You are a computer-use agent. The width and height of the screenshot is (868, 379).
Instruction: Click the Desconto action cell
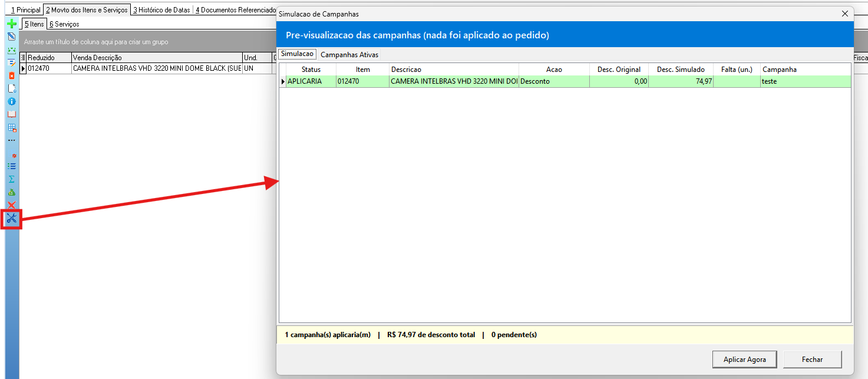(554, 81)
